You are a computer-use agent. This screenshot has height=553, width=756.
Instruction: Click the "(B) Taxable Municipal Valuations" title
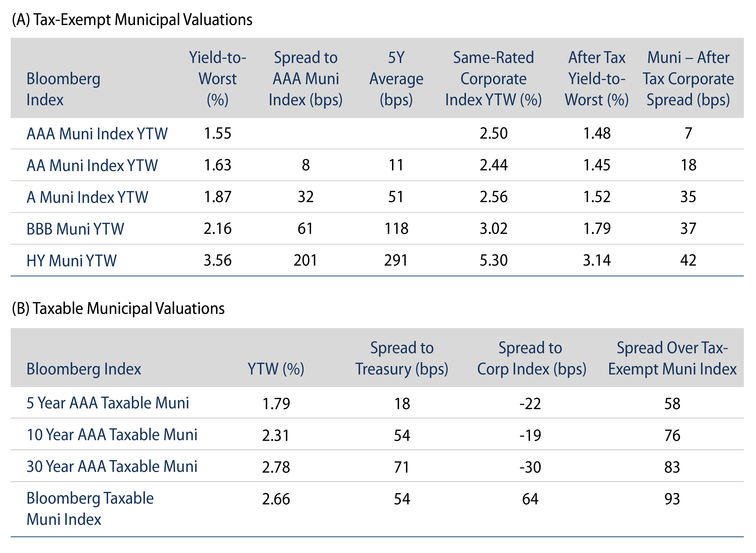point(118,308)
